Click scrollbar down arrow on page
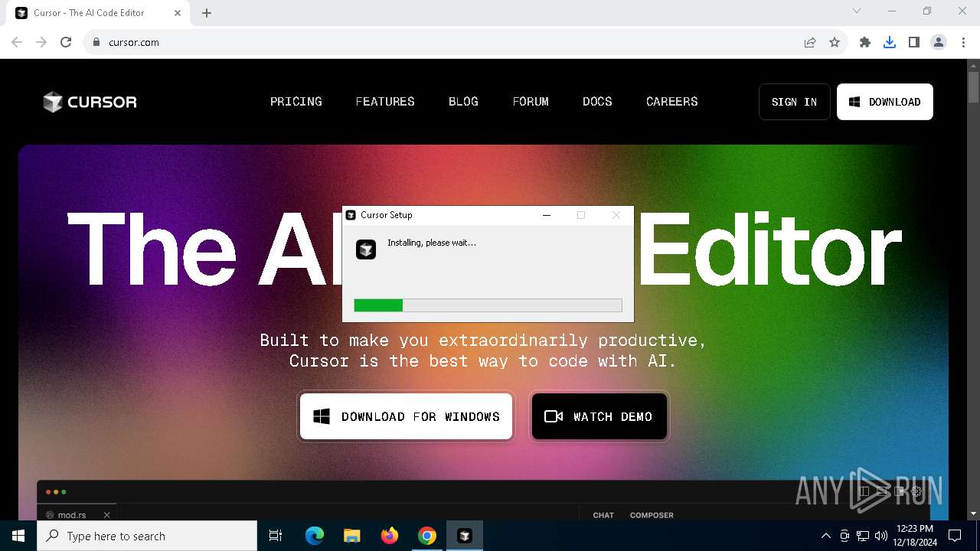This screenshot has width=980, height=551. (973, 514)
